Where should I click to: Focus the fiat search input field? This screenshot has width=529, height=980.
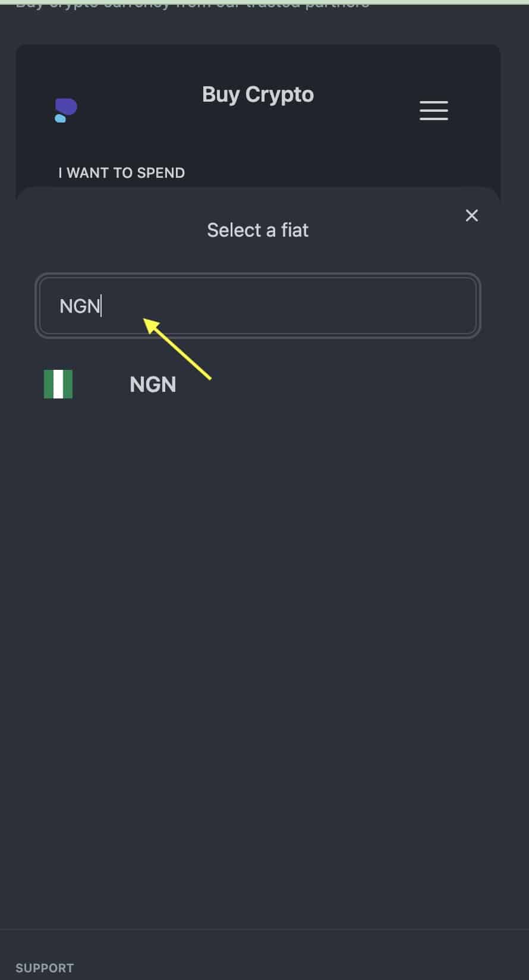tap(258, 306)
